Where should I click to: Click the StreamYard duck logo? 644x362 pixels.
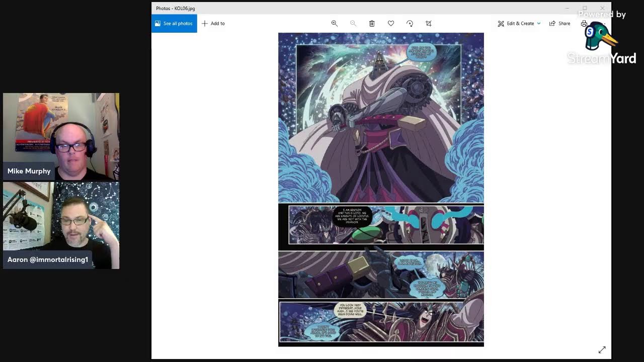(x=600, y=38)
